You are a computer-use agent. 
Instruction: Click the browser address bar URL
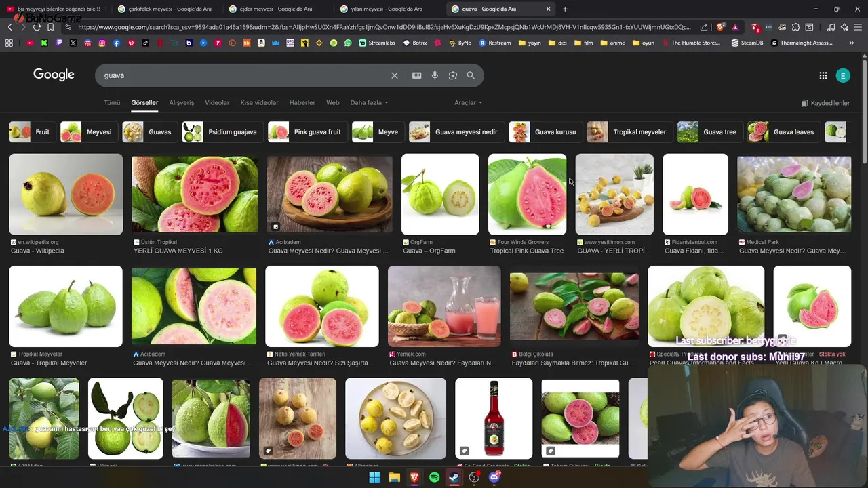pos(384,27)
